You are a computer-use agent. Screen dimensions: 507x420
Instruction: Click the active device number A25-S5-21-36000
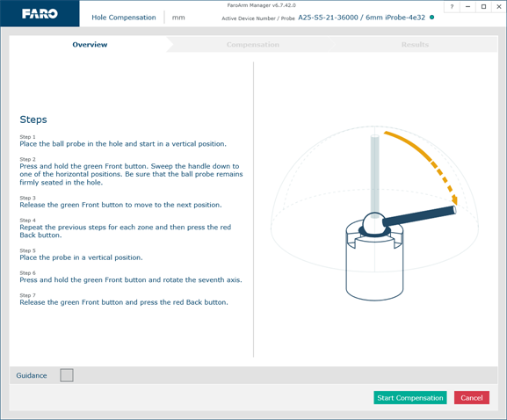point(328,18)
